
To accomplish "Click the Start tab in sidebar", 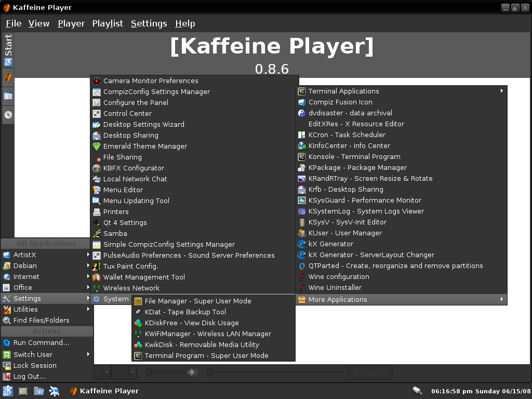I will point(8,50).
